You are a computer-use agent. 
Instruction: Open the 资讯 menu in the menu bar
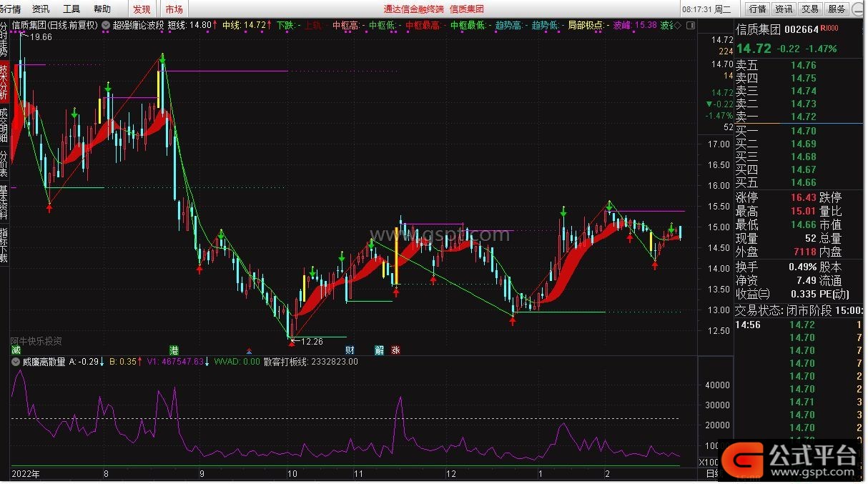tap(41, 9)
